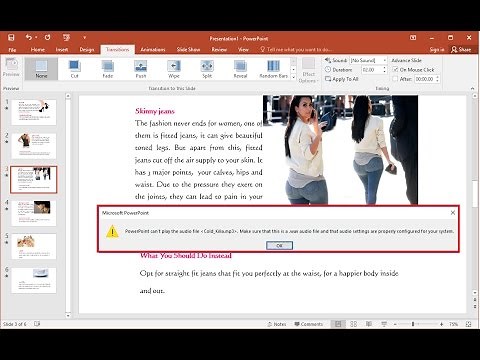Viewport: 480px width, 360px height.
Task: Open the Home tab
Action: point(38,50)
